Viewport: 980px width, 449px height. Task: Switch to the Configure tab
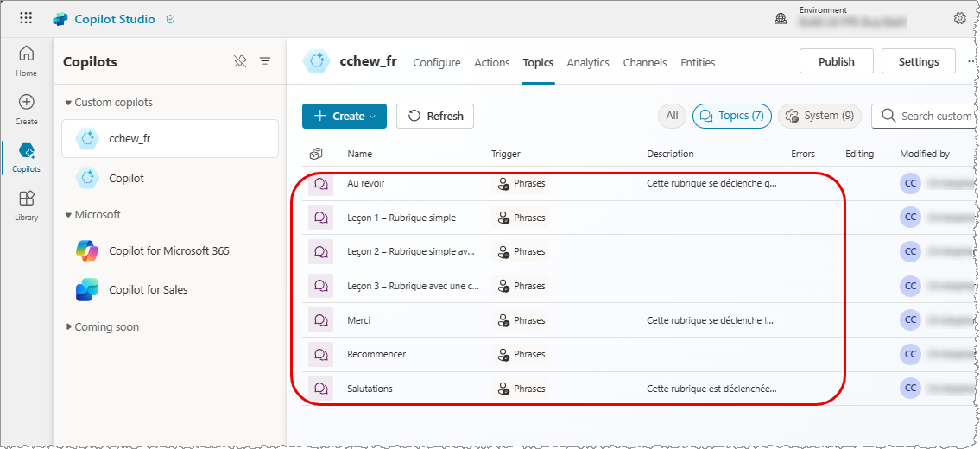(437, 62)
